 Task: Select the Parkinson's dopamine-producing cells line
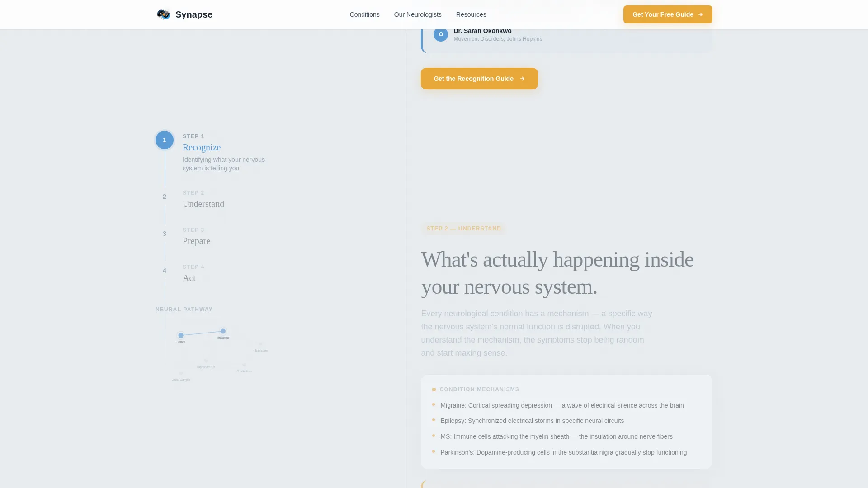[x=563, y=452]
